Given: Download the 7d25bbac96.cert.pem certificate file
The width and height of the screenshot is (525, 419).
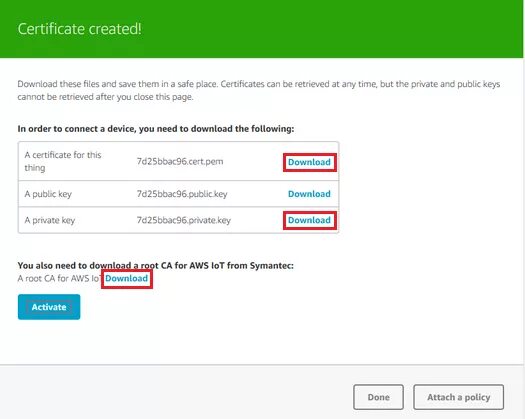Looking at the screenshot, I should point(309,162).
